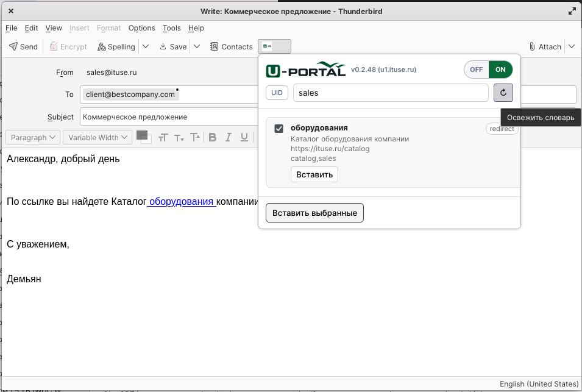Click the redirect tag badge

[502, 129]
